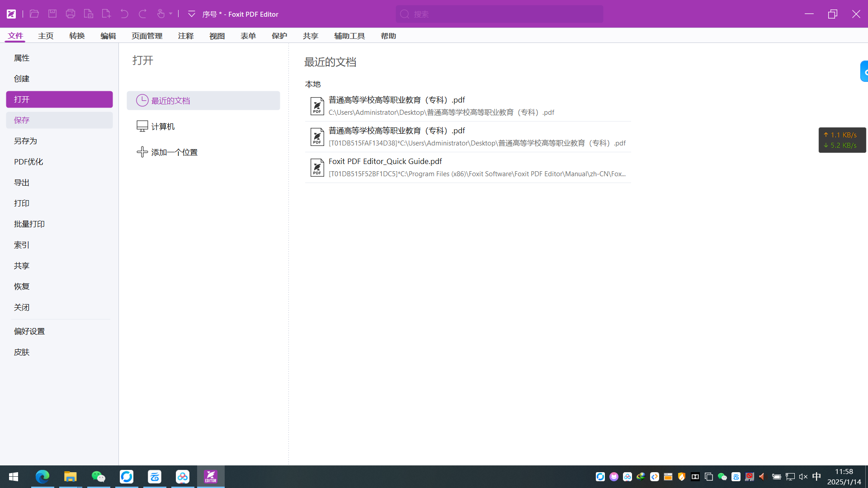
Task: Select 导出 in the file menu
Action: pos(59,183)
